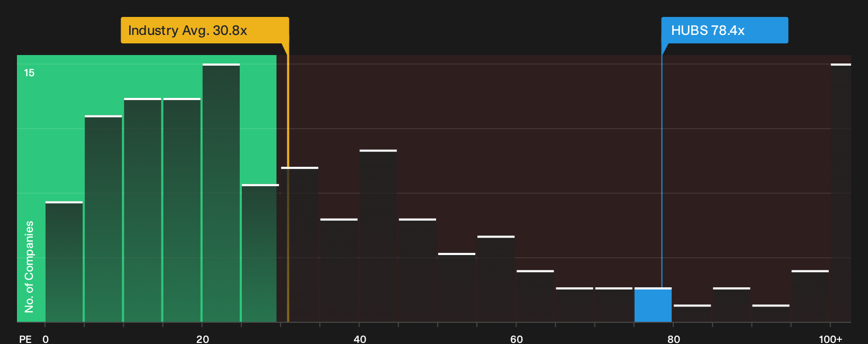Click the bar for PE 85-90
Screen dimensions: 868x344
731,305
